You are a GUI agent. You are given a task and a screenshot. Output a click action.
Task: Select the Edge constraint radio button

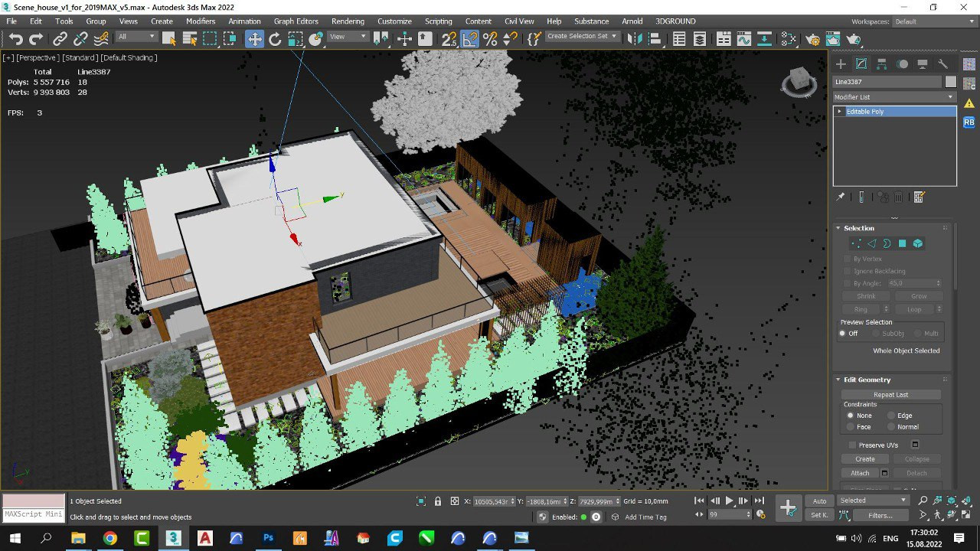click(x=891, y=416)
